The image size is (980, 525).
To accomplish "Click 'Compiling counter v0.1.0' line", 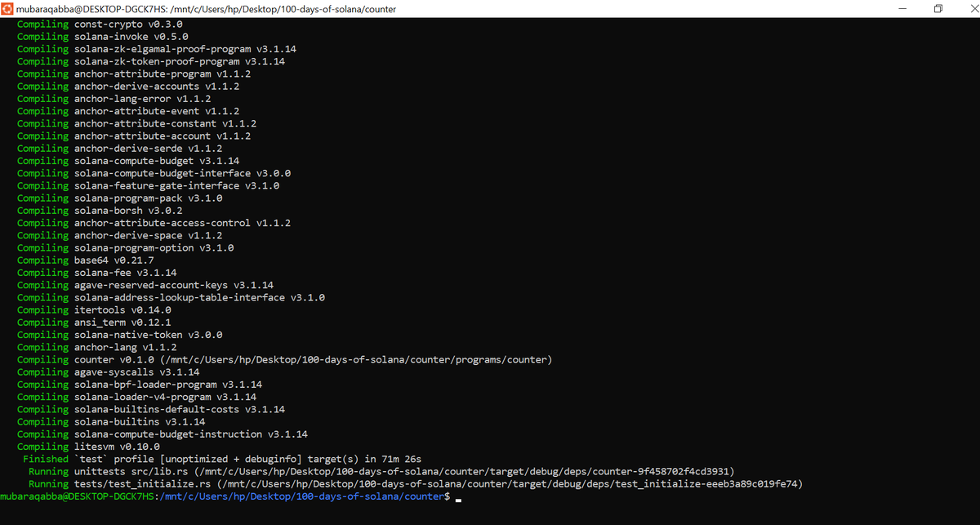I will pyautogui.click(x=285, y=359).
